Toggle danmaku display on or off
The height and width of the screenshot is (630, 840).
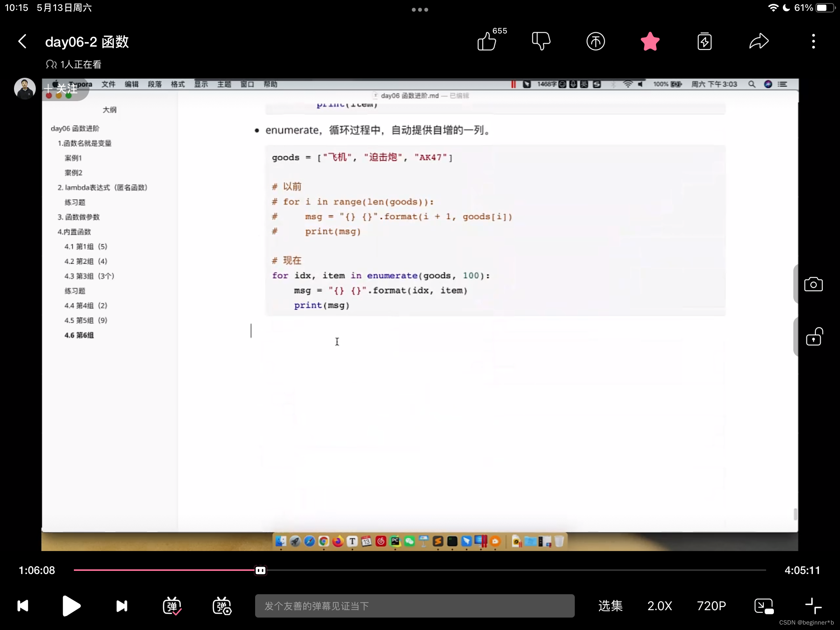tap(172, 605)
